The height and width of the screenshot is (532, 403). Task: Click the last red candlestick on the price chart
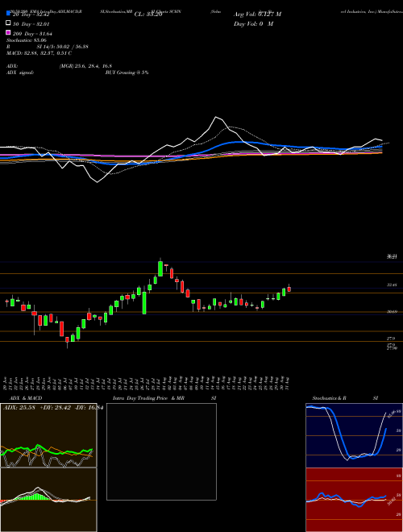point(289,289)
